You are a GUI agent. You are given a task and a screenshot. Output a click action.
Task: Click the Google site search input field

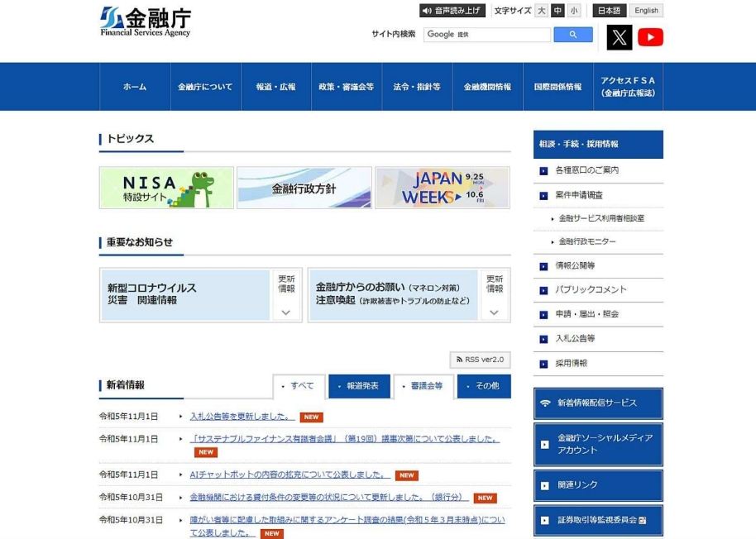point(488,34)
